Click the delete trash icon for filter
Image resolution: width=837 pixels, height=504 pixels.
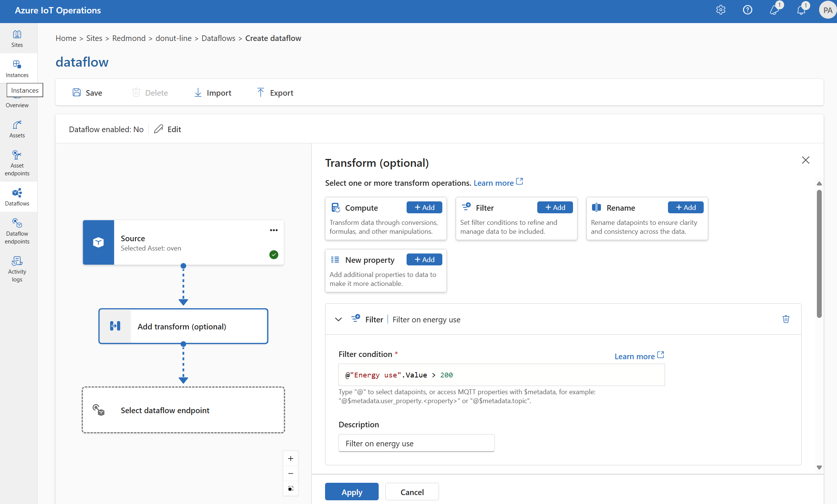[786, 319]
